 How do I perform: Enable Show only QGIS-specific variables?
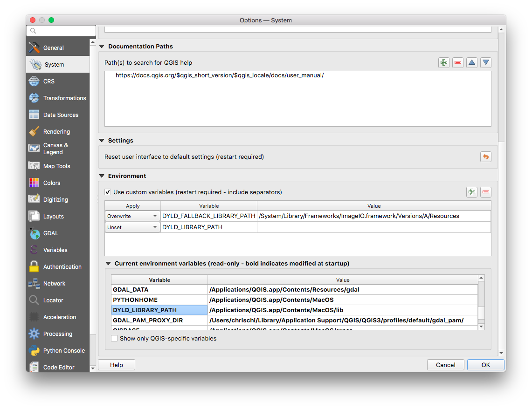(114, 338)
